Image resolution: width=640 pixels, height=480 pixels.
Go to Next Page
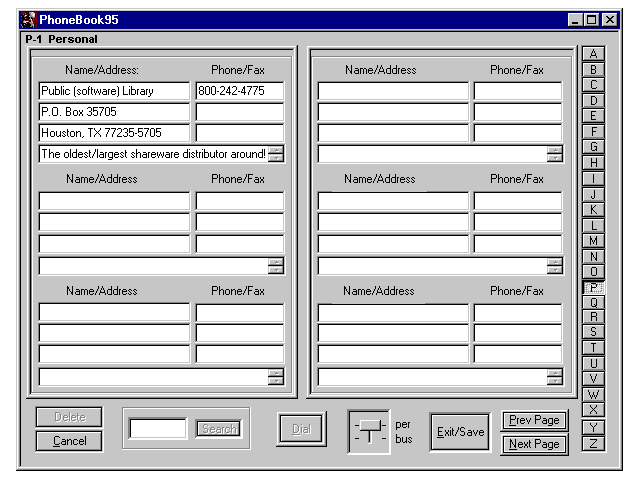[x=534, y=444]
